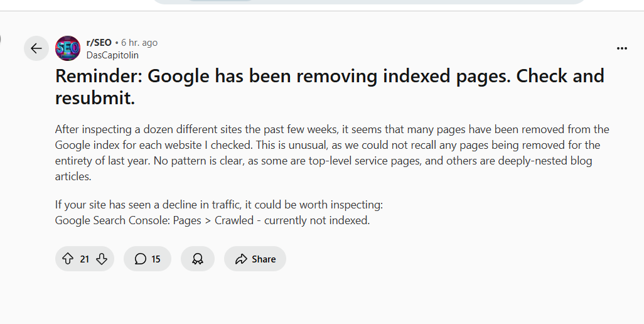Visit the r/SEO subreddit link
Image resolution: width=644 pixels, height=324 pixels.
coord(99,43)
